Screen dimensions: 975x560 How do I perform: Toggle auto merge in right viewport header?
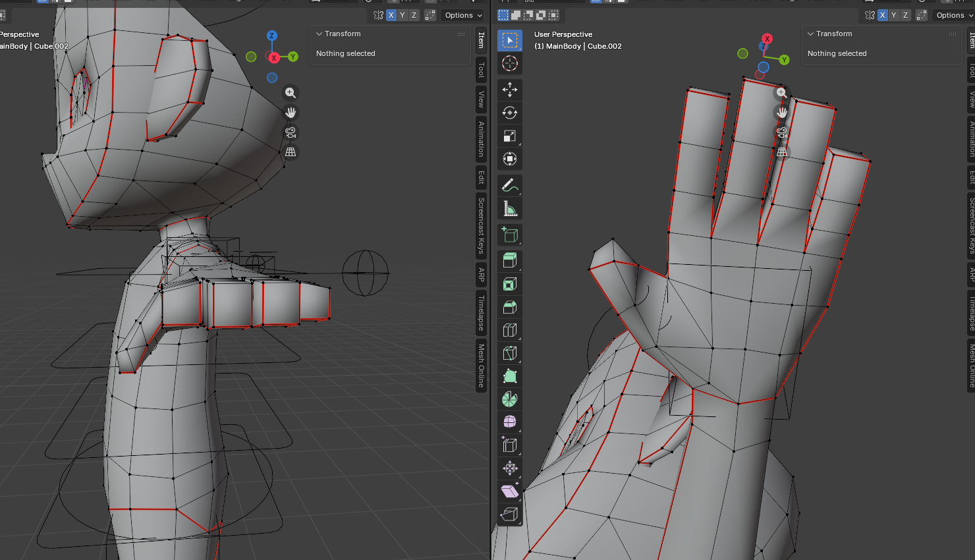(x=922, y=15)
